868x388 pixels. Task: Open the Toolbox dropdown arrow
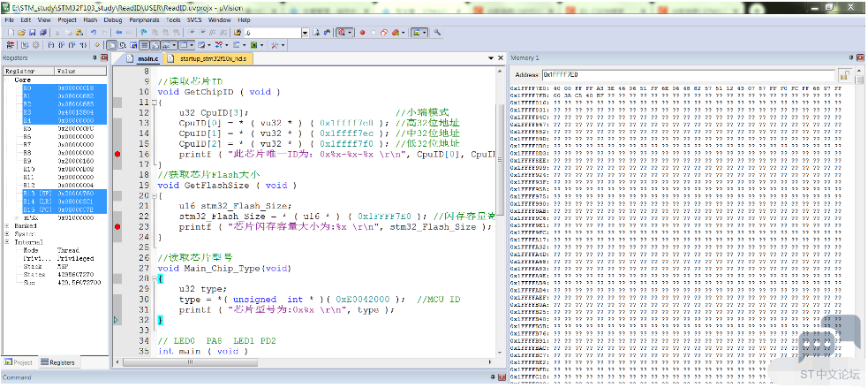click(x=283, y=45)
